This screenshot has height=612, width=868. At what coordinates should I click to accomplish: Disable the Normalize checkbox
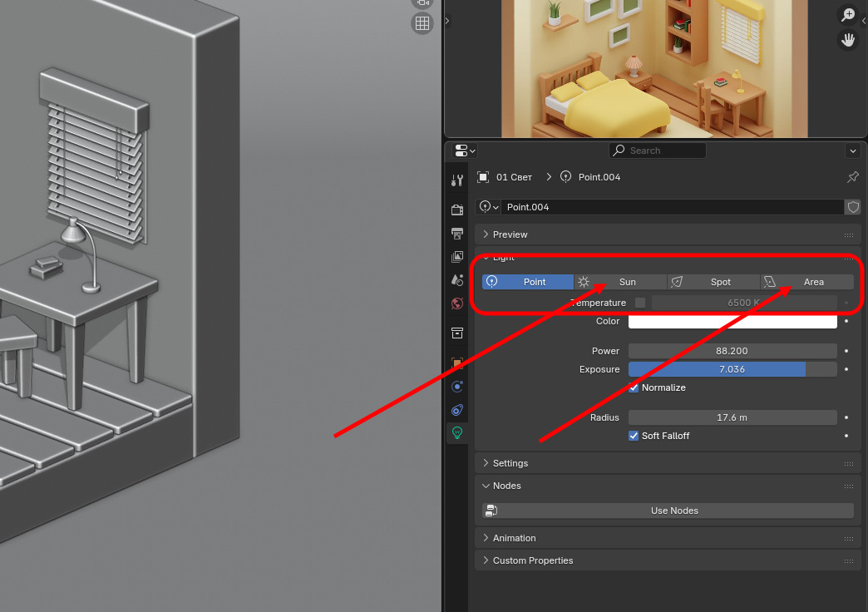[634, 387]
